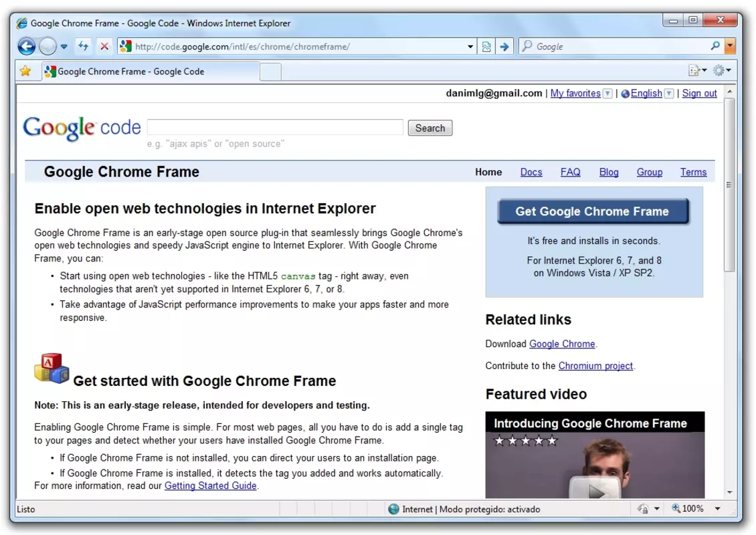Click the scrollbar up arrow
Screen dimensions: 756x535
click(x=729, y=92)
